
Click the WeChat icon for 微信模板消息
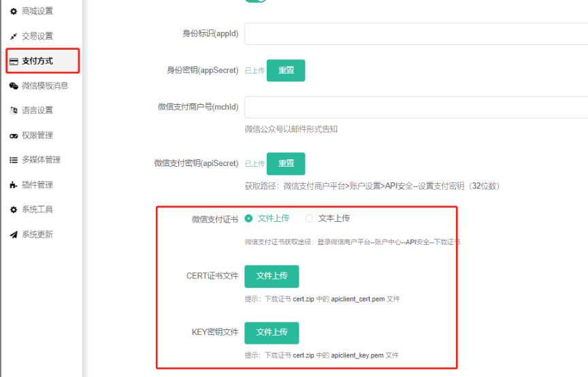[x=14, y=86]
